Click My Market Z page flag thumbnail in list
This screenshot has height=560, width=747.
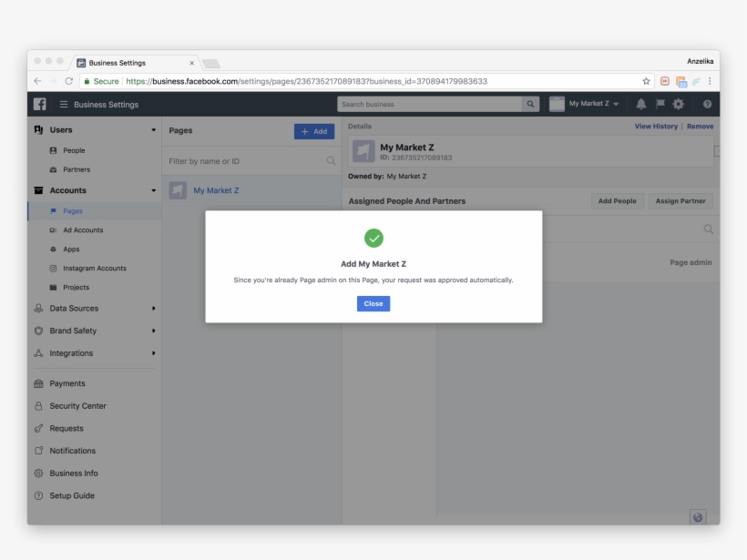tap(178, 190)
